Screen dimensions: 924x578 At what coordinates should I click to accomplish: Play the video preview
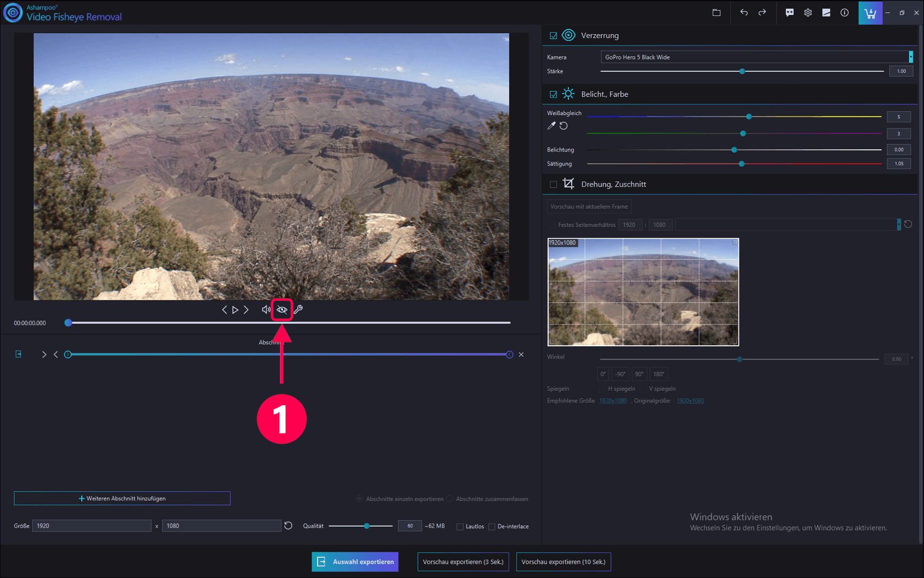click(x=235, y=310)
